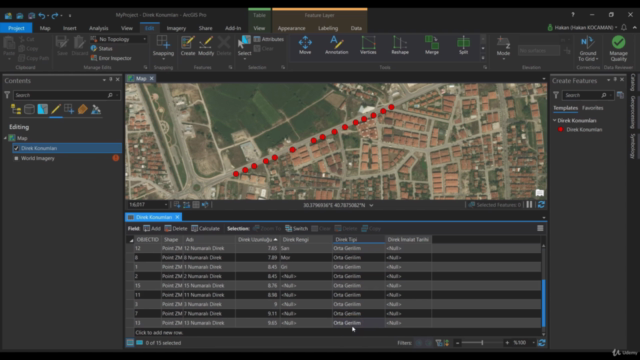Open the Project tab
This screenshot has height=360, width=640.
click(16, 28)
